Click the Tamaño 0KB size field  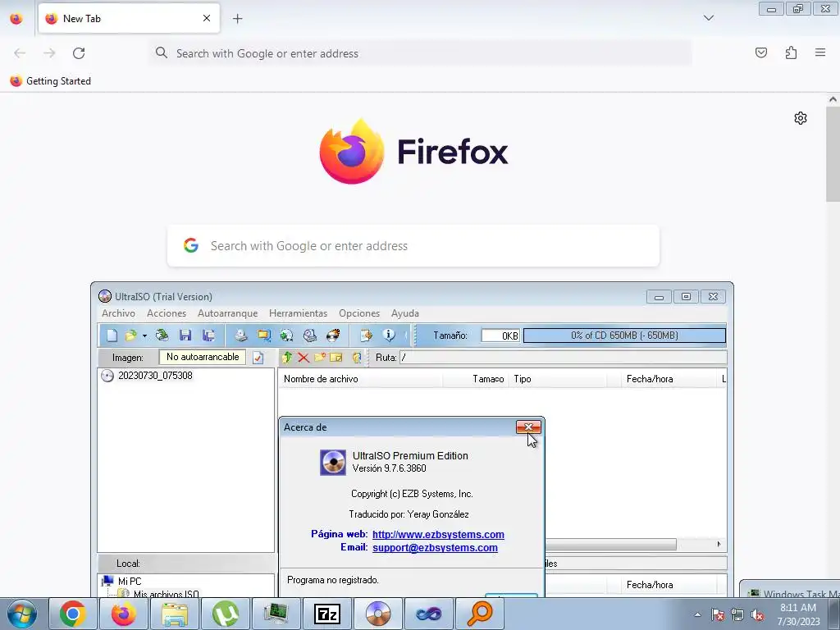pos(500,336)
